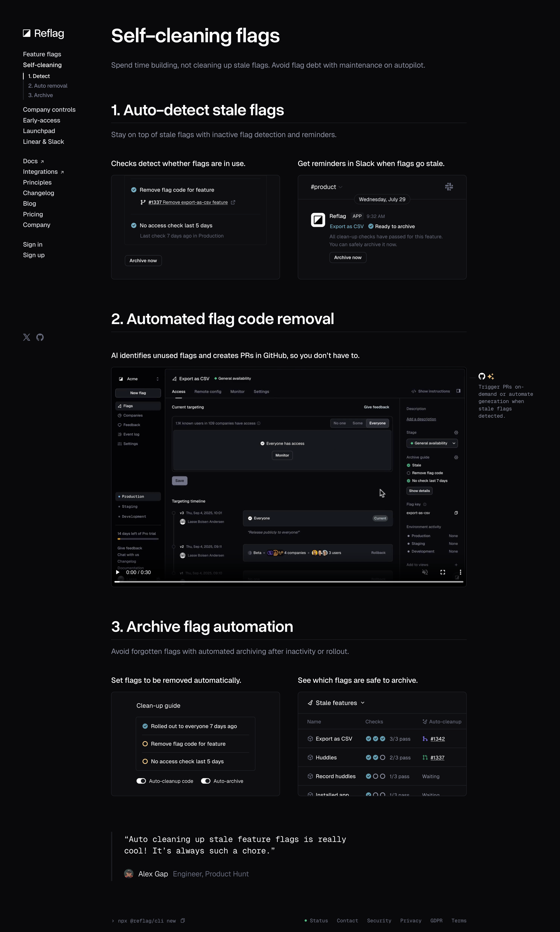Click the Feedback icon in the sidebar
Screen dimensions: 560x932
(120, 424)
